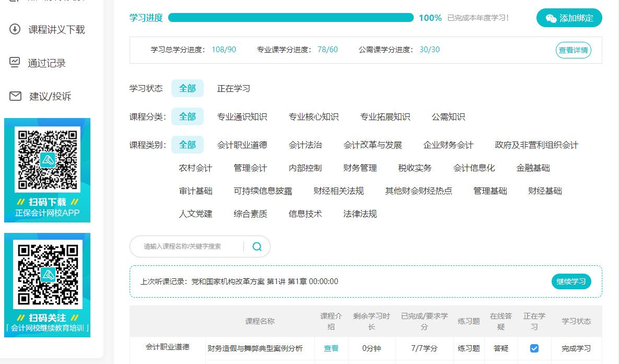The width and height of the screenshot is (619, 364).
Task: Switch course category to 专业核心知识
Action: 313,116
